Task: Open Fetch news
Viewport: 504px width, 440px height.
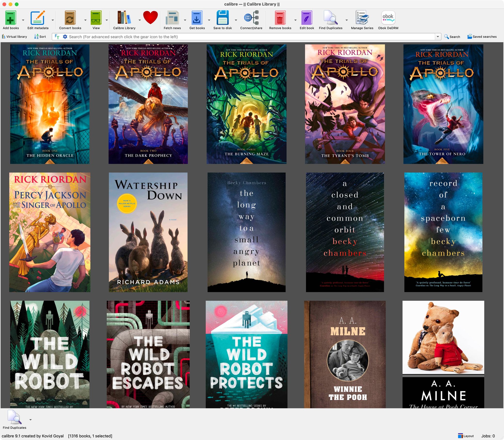Action: click(172, 18)
